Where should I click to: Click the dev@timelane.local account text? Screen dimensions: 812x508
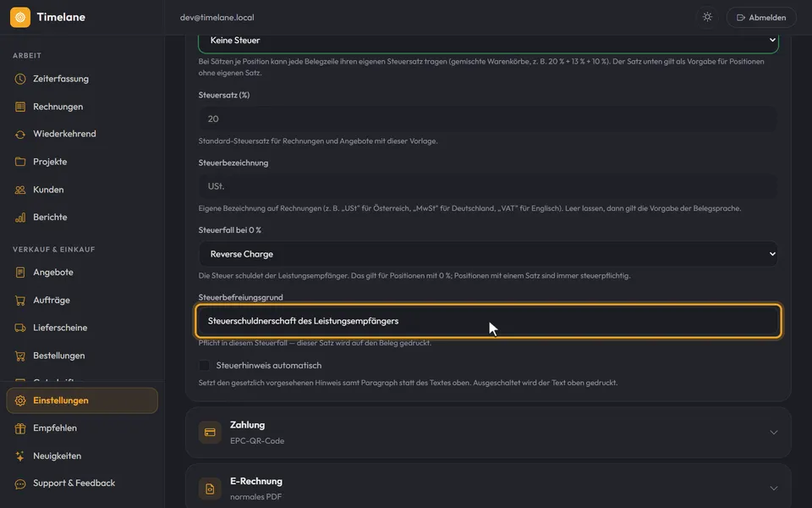coord(217,18)
